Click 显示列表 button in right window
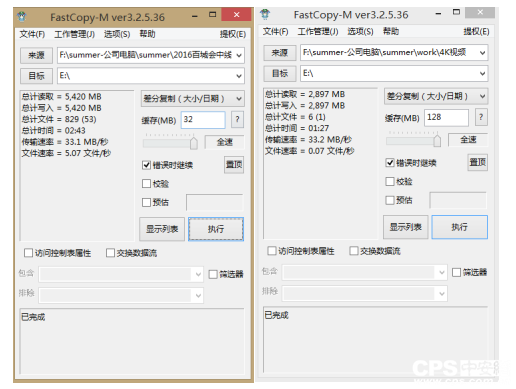Screen dimensions: 516x389 [405, 227]
